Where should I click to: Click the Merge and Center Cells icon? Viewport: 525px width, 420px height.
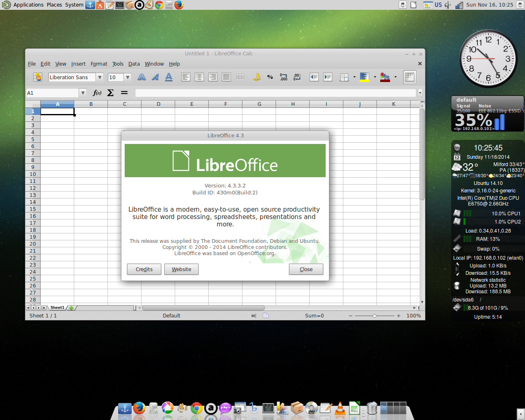tap(240, 77)
